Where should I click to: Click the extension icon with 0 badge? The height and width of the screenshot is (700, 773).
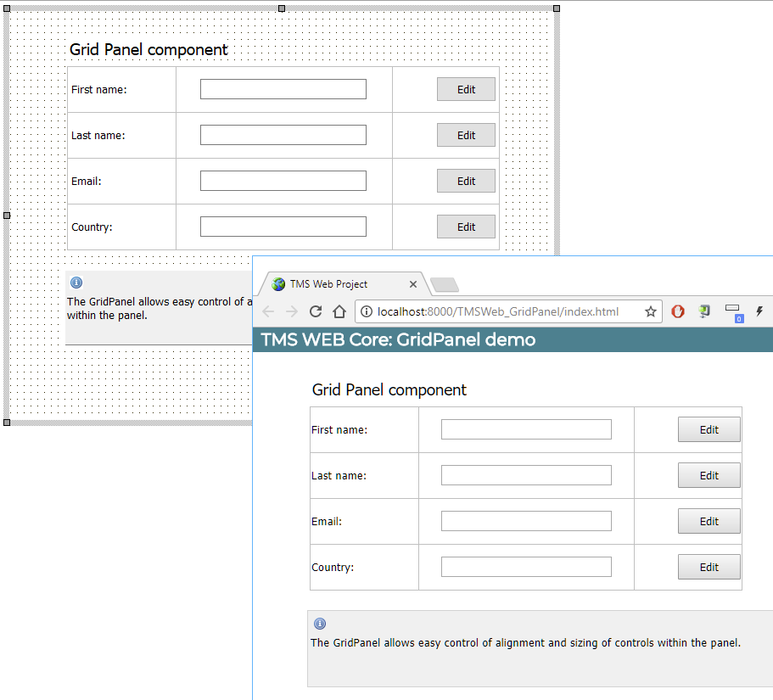[x=732, y=312]
